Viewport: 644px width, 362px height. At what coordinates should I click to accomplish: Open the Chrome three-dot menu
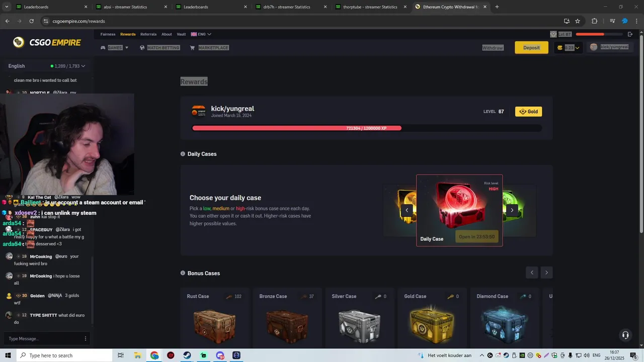pos(636,21)
